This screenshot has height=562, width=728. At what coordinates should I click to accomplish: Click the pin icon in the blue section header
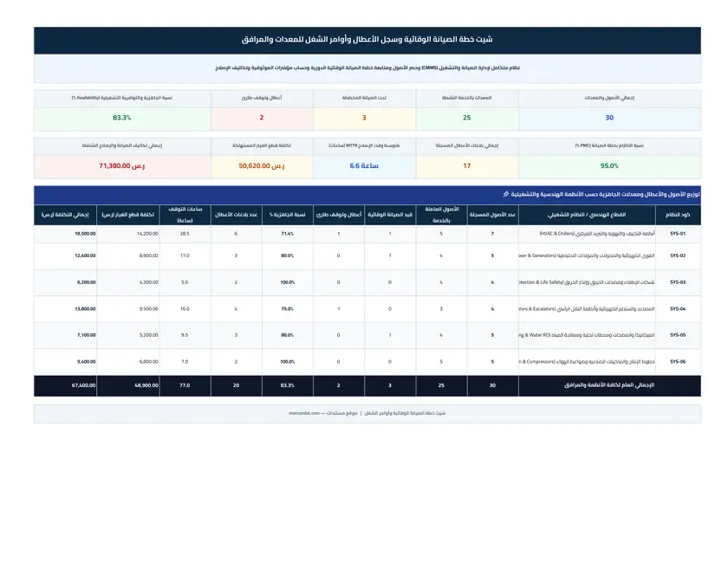click(505, 194)
